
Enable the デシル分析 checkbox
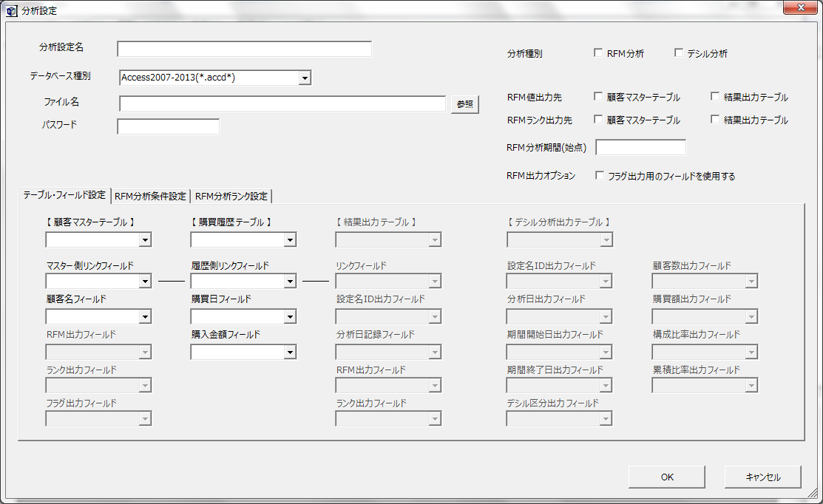(680, 53)
